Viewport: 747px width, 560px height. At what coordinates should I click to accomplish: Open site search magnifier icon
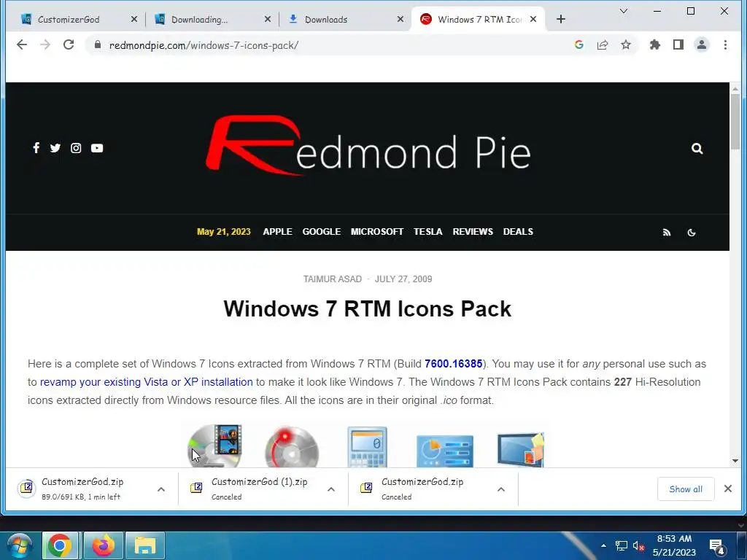point(697,149)
